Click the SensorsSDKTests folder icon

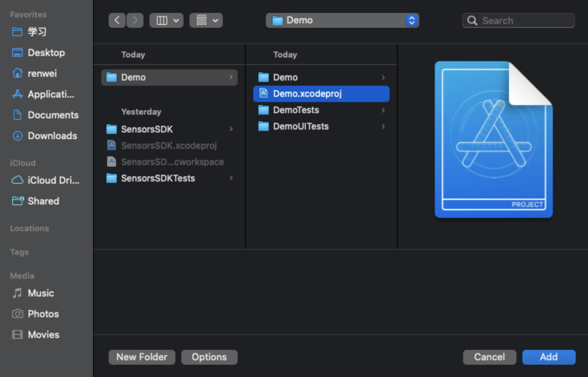pyautogui.click(x=112, y=178)
